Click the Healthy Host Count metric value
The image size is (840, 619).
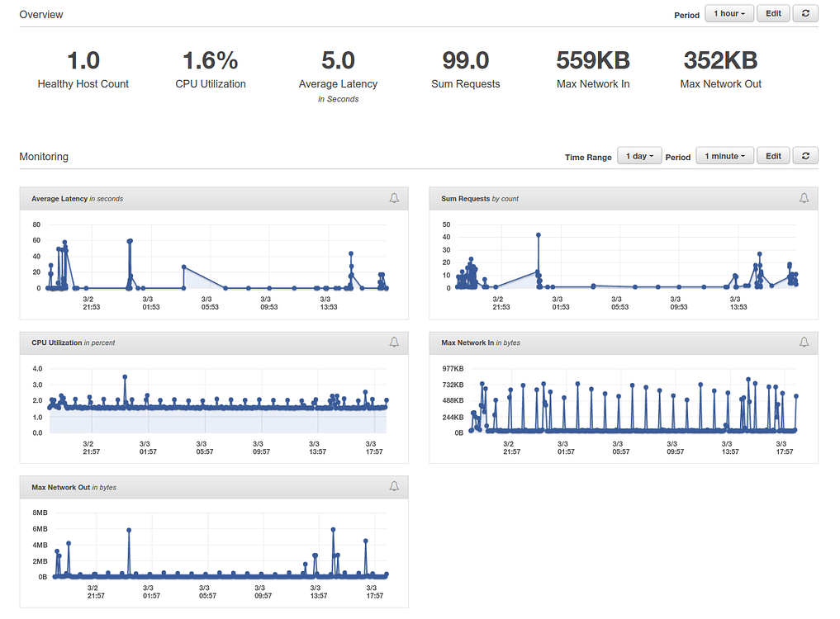tap(83, 59)
